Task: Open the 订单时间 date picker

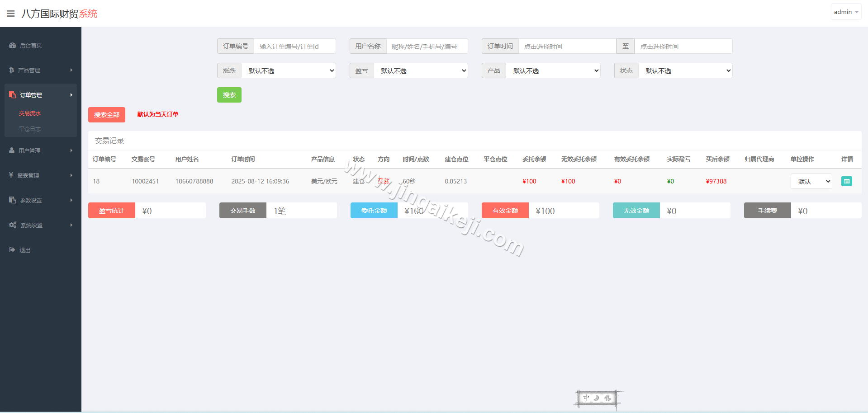Action: (567, 46)
